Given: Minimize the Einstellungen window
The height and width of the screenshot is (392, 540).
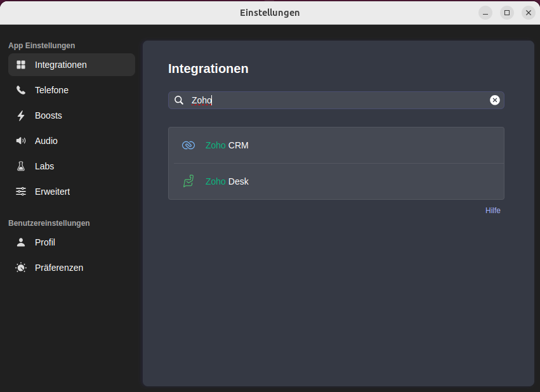Looking at the screenshot, I should click(485, 13).
